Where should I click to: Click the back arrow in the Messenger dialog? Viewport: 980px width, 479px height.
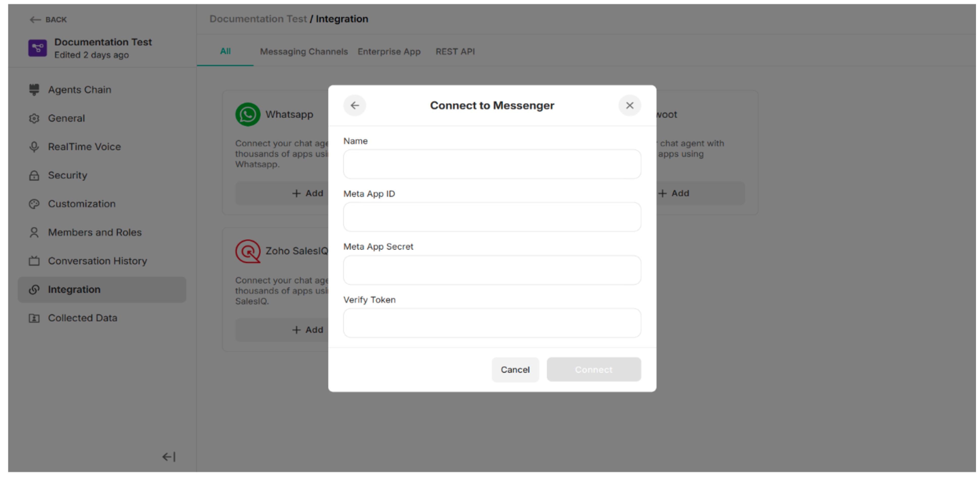(355, 105)
